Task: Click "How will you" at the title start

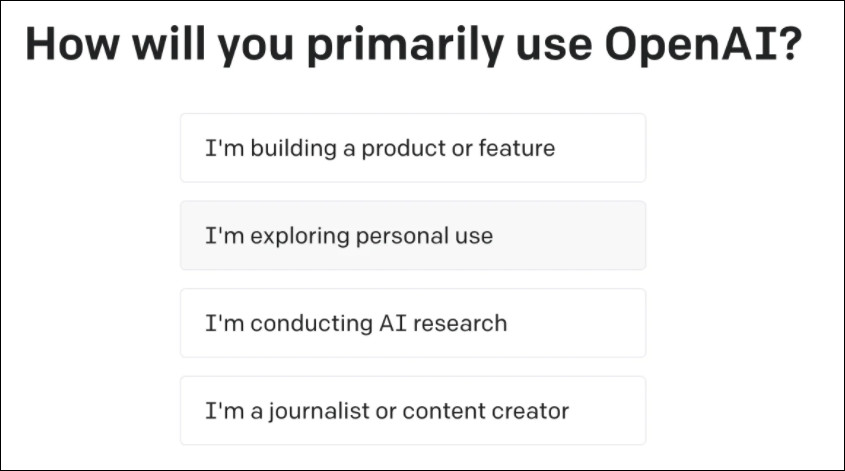Action: 137,49
